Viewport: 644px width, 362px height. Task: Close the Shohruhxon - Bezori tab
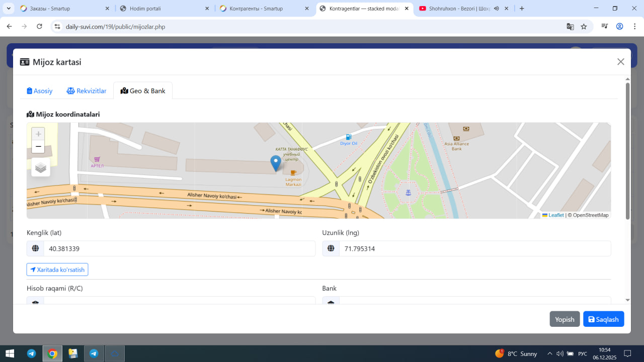pyautogui.click(x=507, y=9)
